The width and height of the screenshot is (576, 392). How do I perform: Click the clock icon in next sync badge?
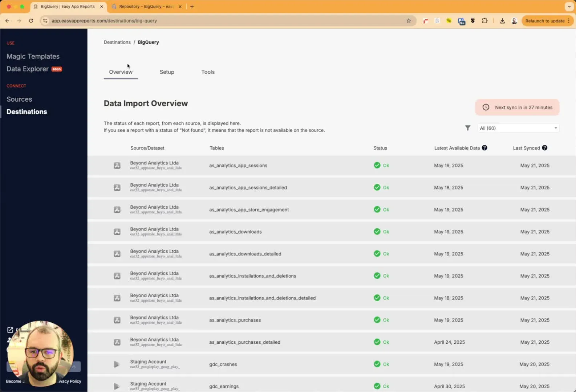486,107
